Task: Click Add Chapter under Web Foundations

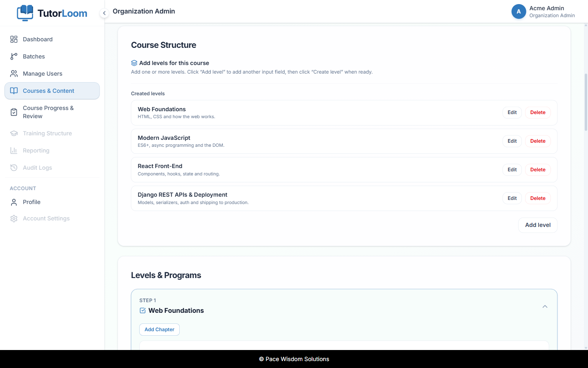Action: pyautogui.click(x=159, y=330)
